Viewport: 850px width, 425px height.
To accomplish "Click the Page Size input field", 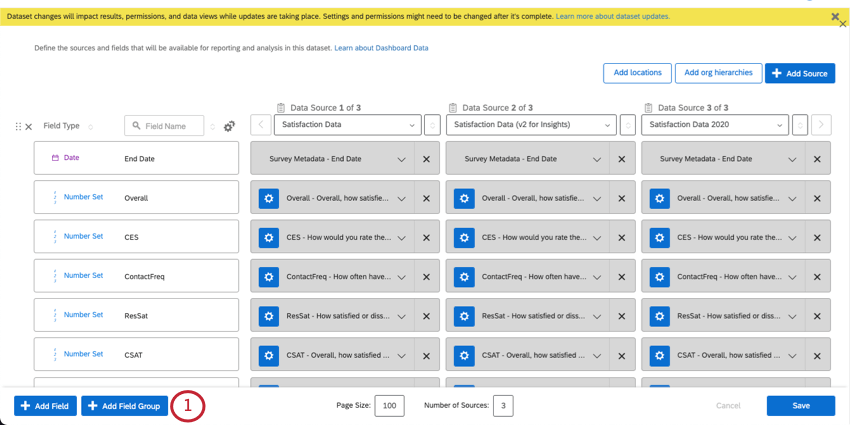I will point(389,406).
